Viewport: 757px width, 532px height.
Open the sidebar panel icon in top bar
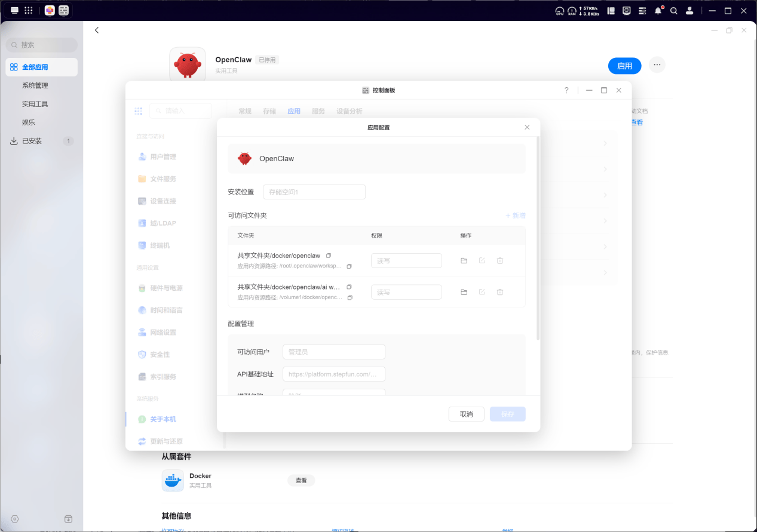point(611,11)
